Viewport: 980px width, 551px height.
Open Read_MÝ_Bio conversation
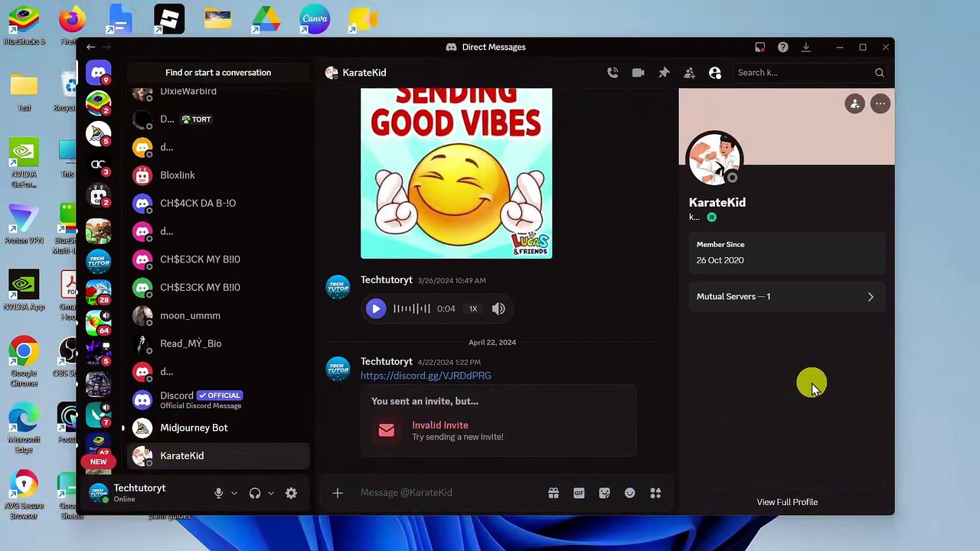point(218,344)
